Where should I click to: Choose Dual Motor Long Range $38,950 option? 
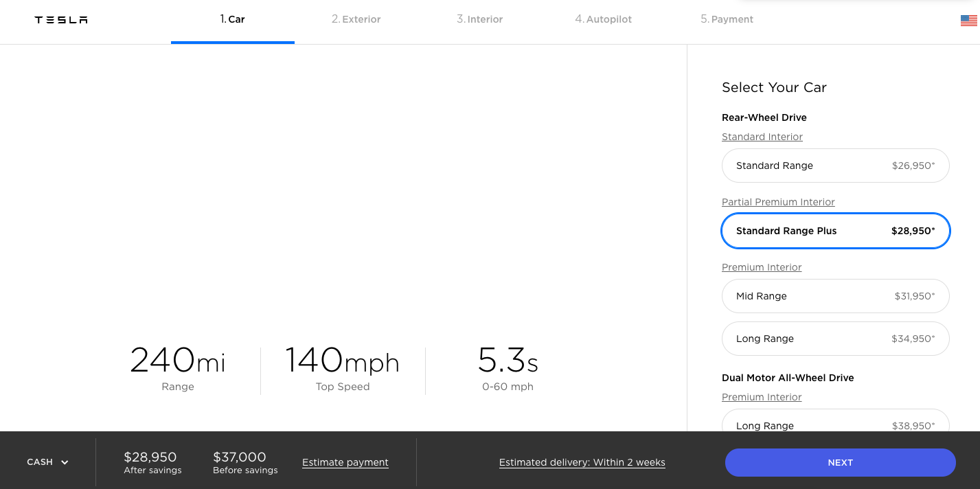[835, 420]
